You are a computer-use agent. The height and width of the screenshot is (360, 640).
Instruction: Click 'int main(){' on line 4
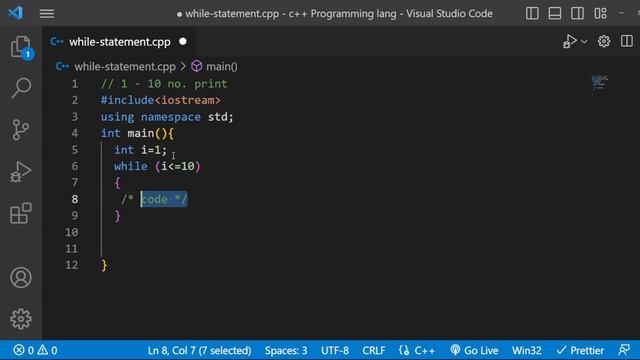[x=137, y=133]
